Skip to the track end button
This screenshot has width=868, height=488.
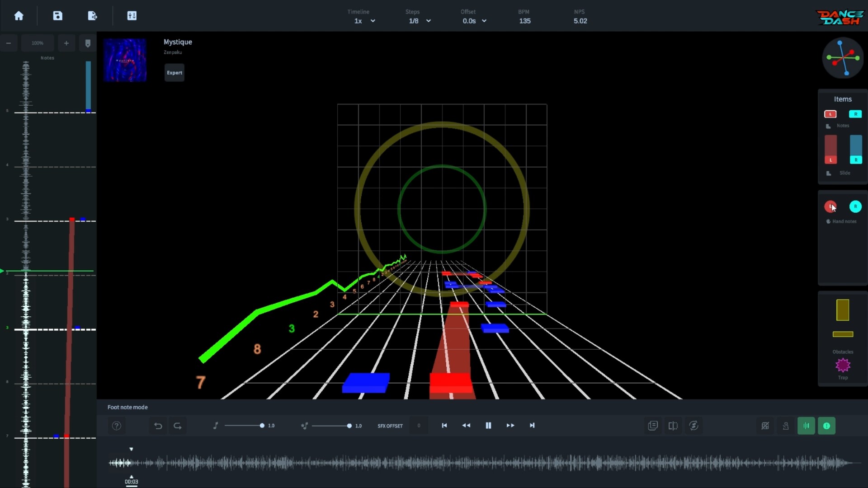click(x=532, y=425)
